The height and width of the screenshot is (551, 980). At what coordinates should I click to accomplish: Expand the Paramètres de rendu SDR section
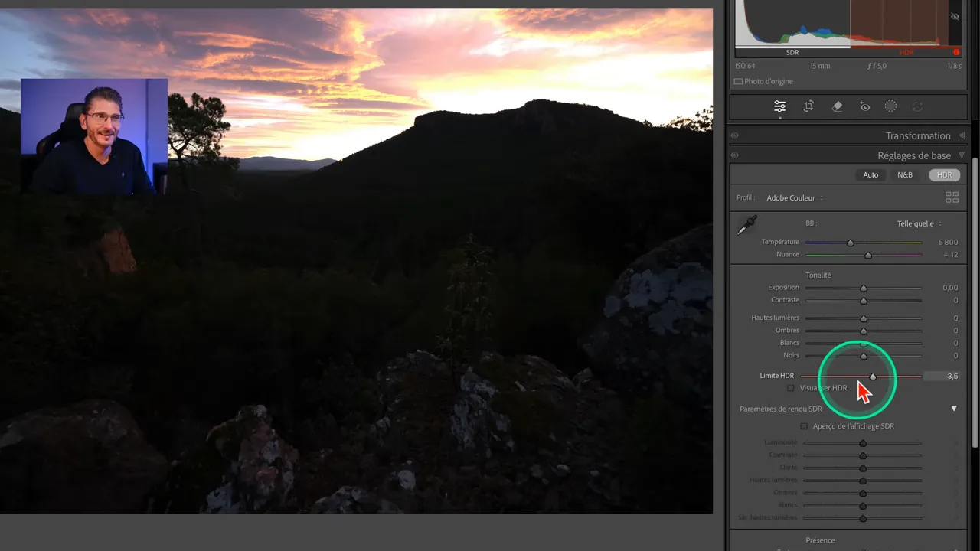click(x=953, y=408)
